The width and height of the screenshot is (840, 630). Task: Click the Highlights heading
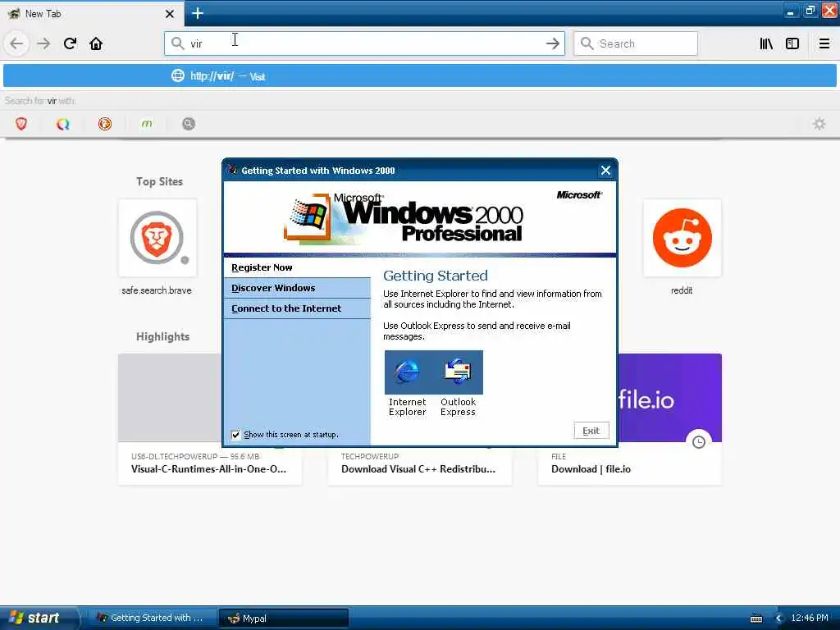[163, 337]
